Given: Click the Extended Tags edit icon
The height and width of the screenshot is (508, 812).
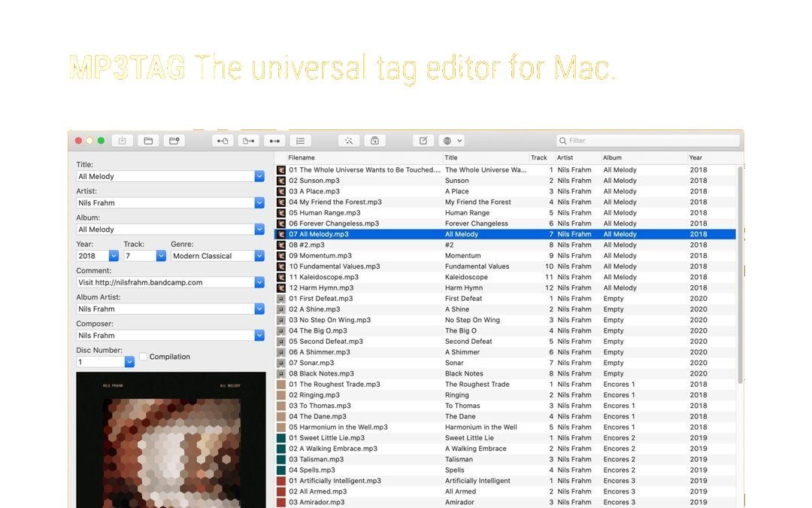Looking at the screenshot, I should click(423, 141).
